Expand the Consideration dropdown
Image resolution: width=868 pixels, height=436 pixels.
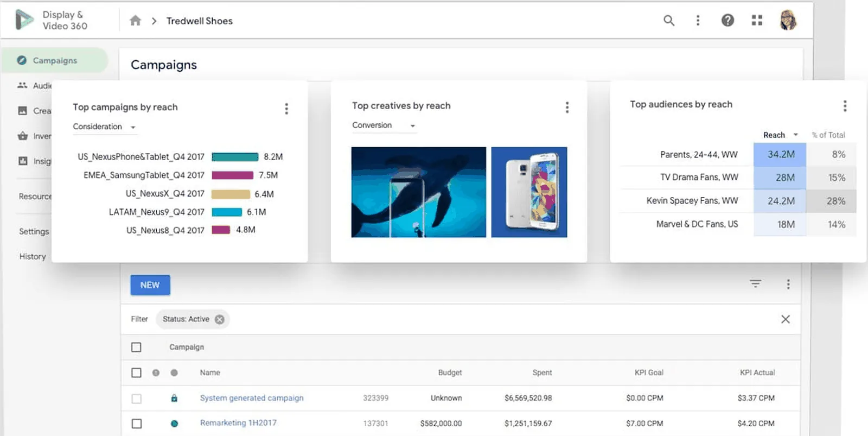pyautogui.click(x=104, y=127)
